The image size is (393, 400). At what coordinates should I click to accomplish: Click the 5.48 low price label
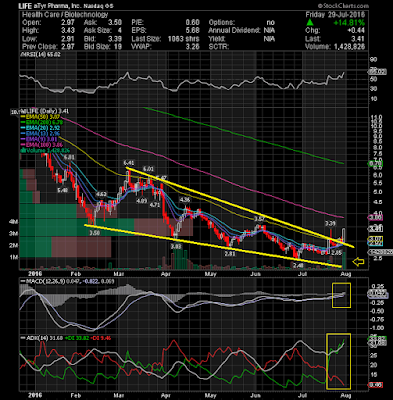(62, 190)
